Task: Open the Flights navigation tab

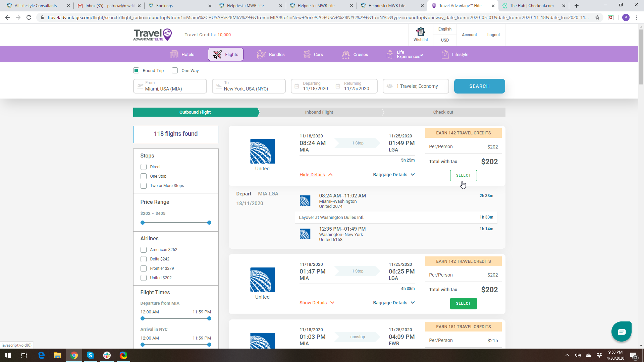Action: tap(226, 54)
